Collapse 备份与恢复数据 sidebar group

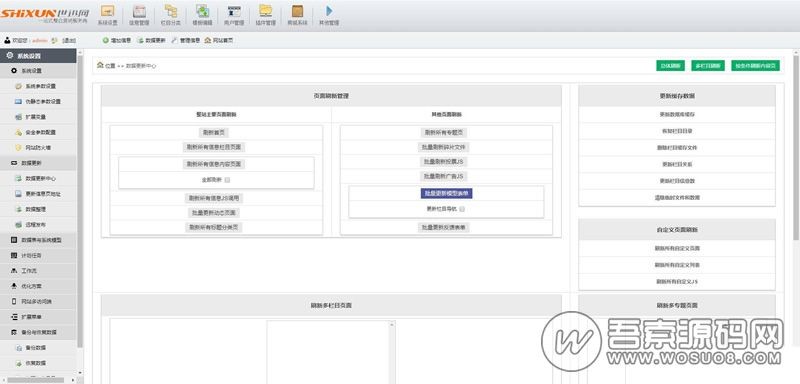(x=38, y=332)
